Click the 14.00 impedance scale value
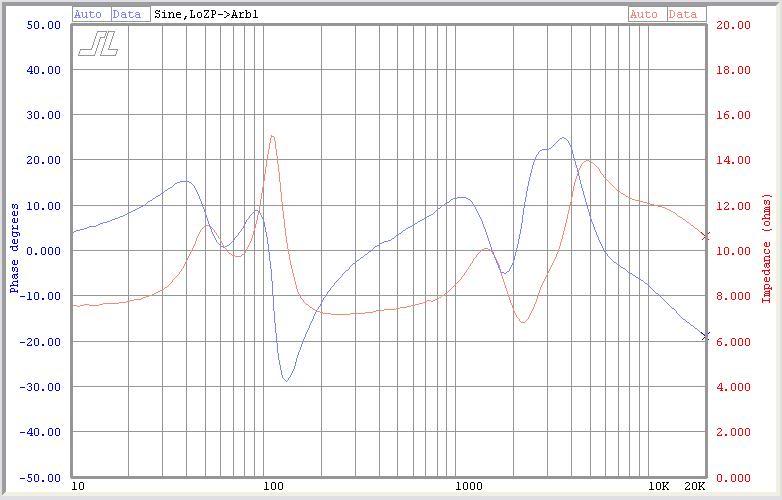Screen dimensions: 782x500 point(733,160)
